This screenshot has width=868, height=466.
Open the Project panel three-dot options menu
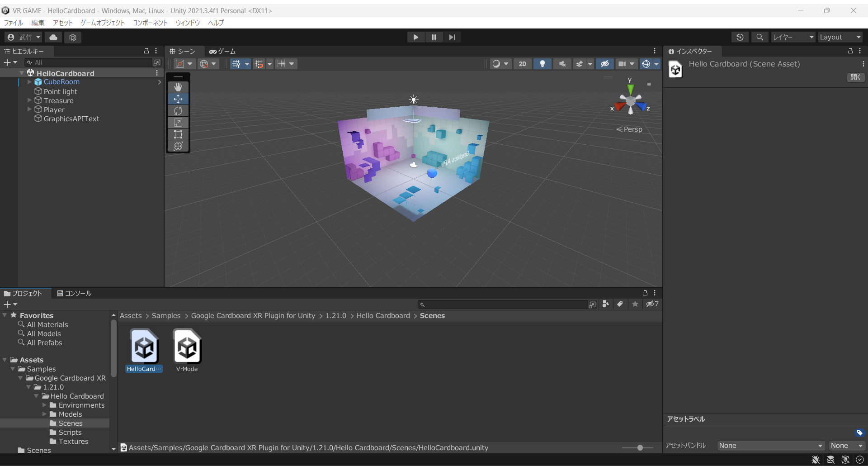click(654, 293)
